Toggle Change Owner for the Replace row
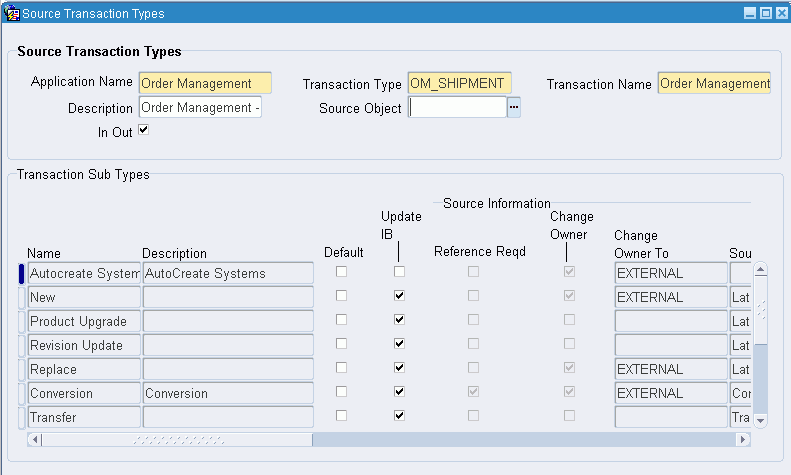Image resolution: width=791 pixels, height=475 pixels. tap(569, 368)
